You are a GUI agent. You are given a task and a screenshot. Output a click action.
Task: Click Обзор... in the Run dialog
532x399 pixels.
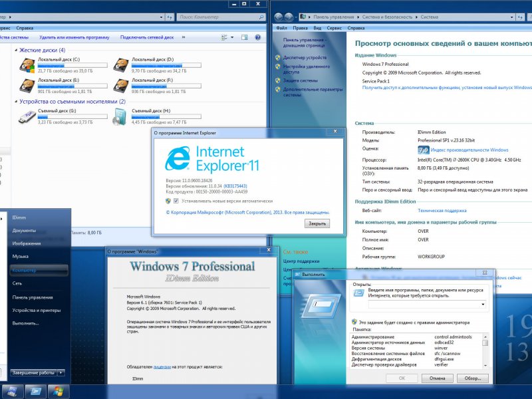tap(473, 378)
